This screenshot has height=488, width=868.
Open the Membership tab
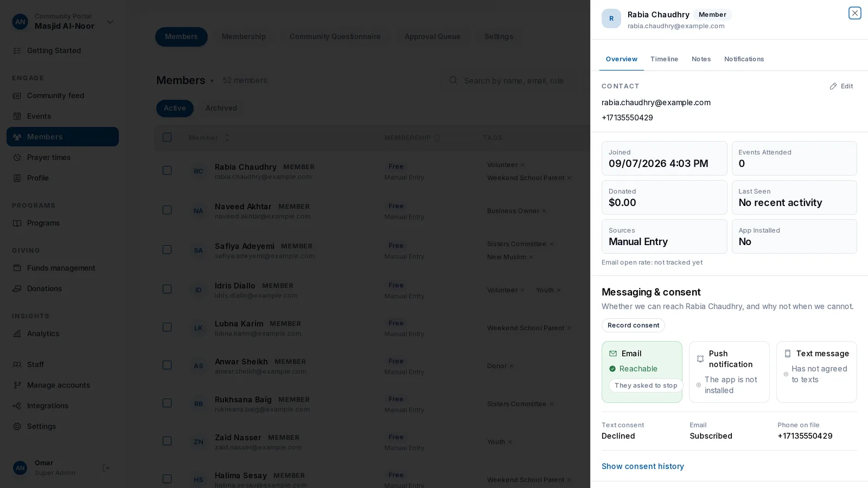[x=244, y=36]
